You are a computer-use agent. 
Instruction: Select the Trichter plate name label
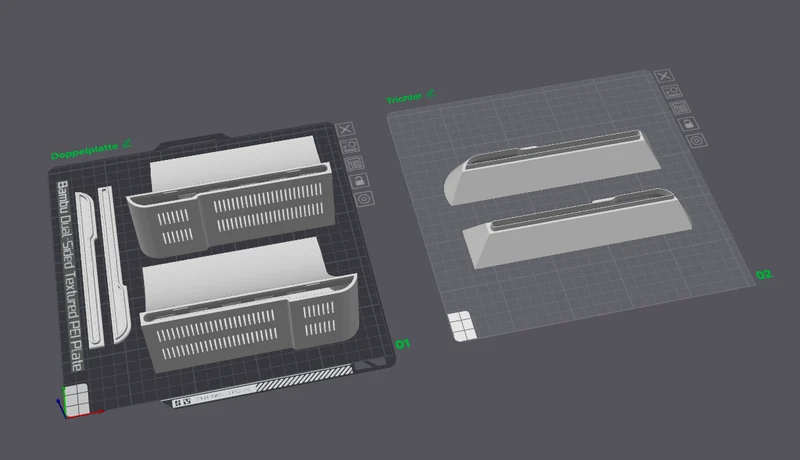[405, 98]
